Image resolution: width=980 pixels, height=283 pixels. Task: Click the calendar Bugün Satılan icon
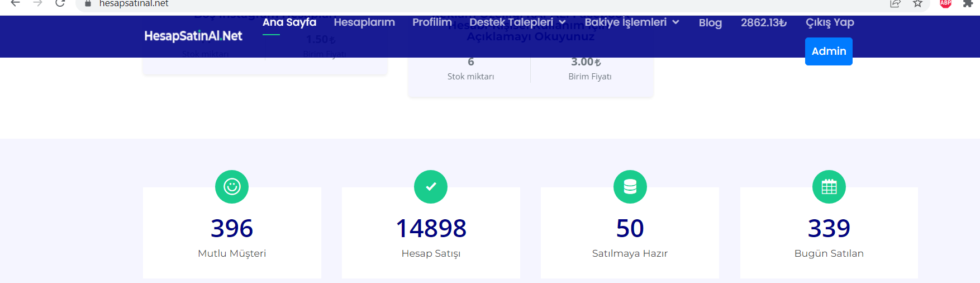coord(829,187)
